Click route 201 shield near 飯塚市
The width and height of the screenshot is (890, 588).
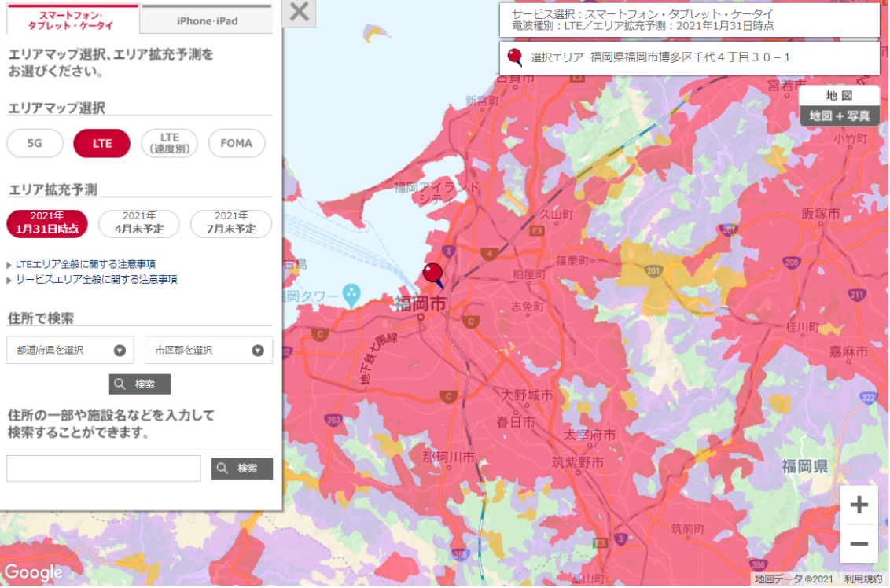[x=729, y=230]
